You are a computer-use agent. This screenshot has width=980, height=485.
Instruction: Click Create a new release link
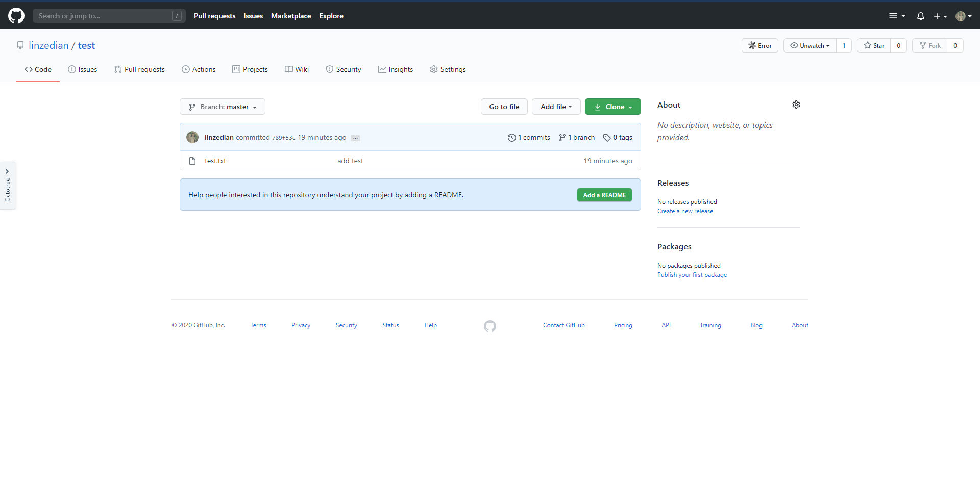pos(685,211)
